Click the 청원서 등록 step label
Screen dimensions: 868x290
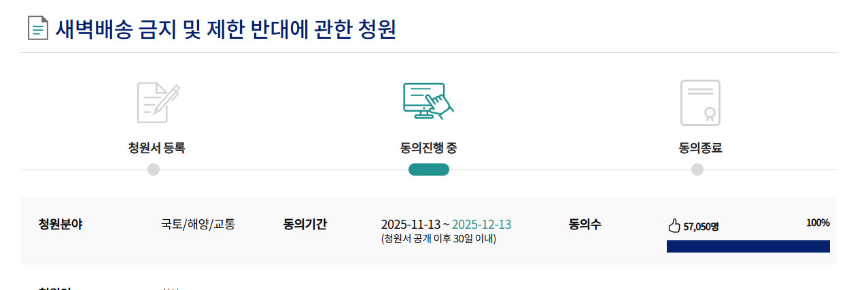[x=156, y=148]
